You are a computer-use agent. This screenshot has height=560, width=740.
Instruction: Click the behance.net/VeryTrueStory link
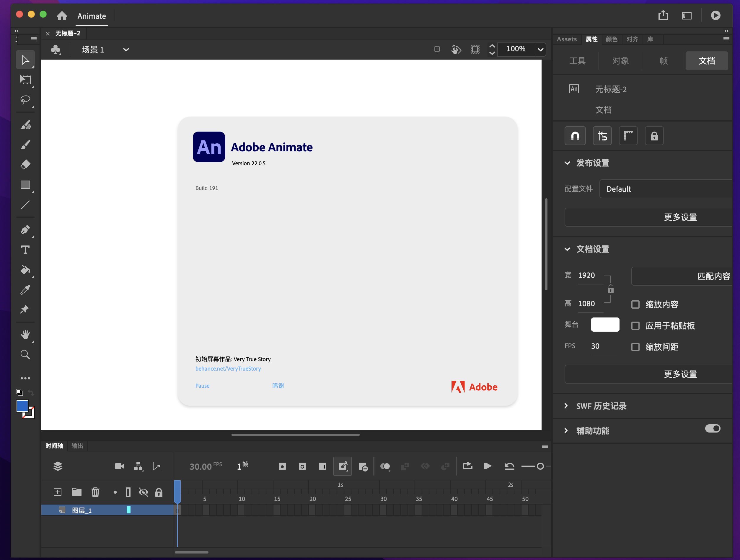click(228, 369)
